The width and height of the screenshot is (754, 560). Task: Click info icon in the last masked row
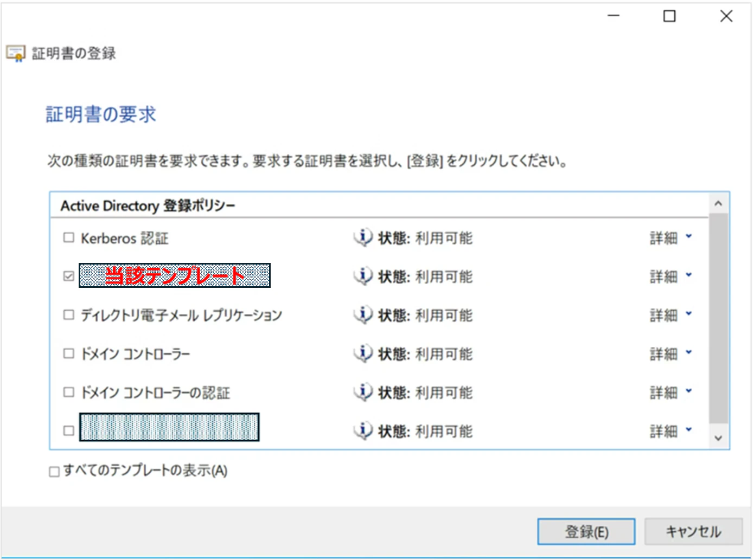tap(363, 430)
